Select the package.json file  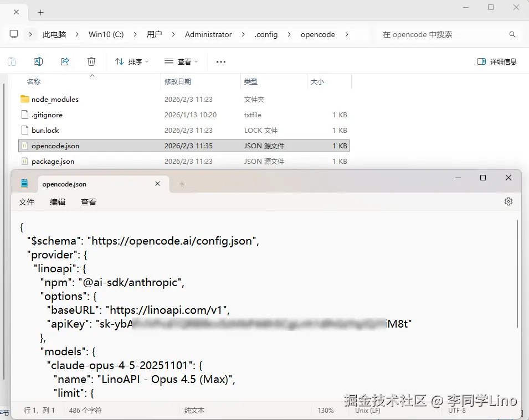pos(53,162)
